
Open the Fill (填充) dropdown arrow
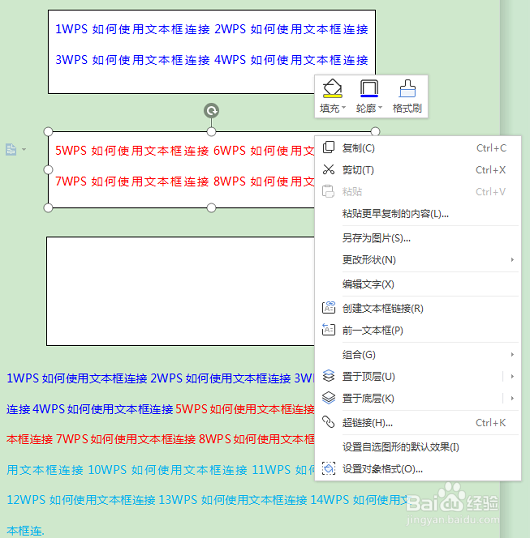[x=344, y=108]
